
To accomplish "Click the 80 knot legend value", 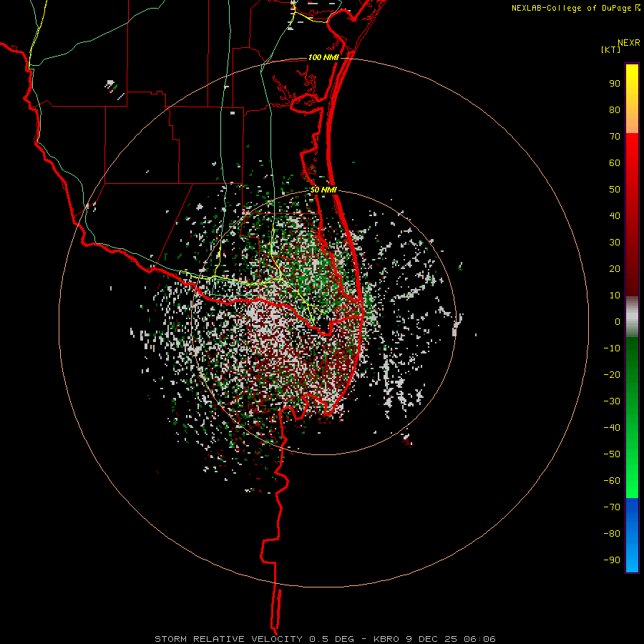I will coord(615,110).
